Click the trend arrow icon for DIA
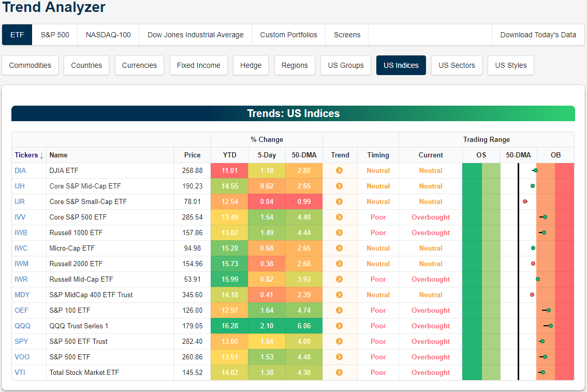 click(x=340, y=170)
